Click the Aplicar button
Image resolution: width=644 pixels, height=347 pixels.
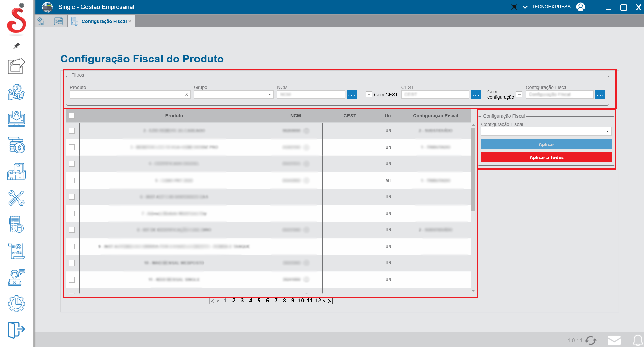click(546, 144)
